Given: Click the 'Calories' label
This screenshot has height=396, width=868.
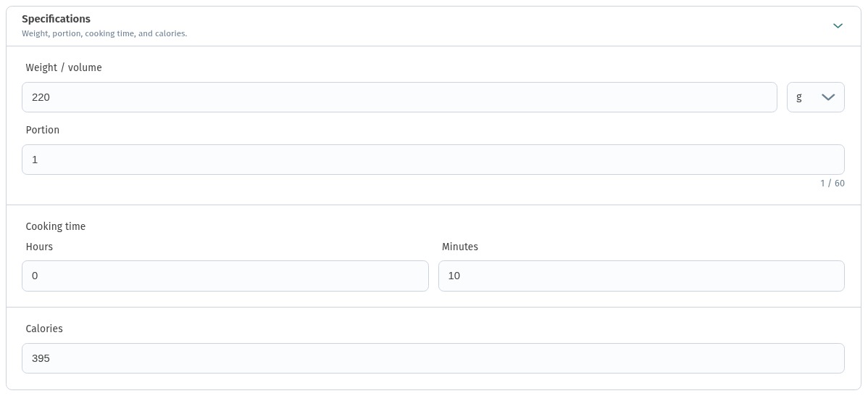Looking at the screenshot, I should click(x=44, y=329).
